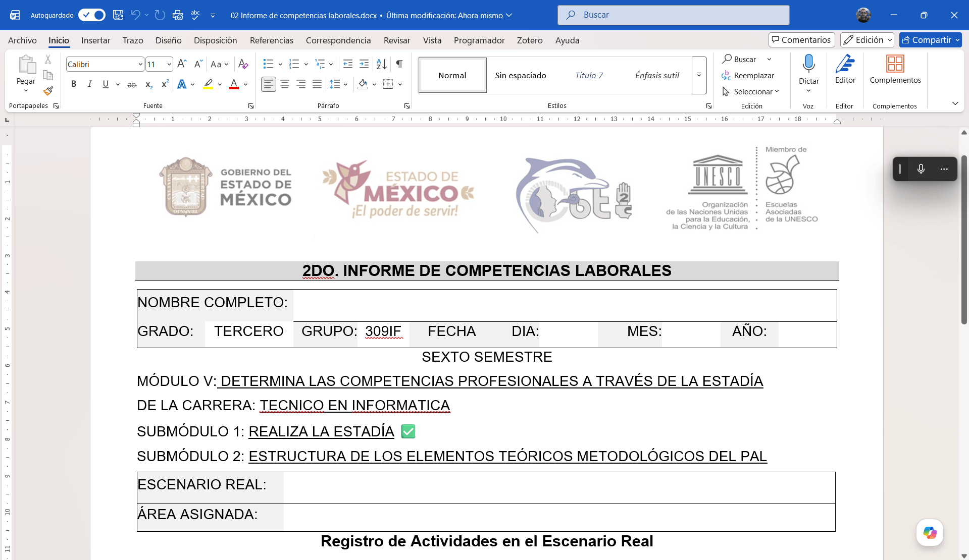Toggle the Autoguardado switch
Image resolution: width=969 pixels, height=560 pixels.
[x=92, y=15]
